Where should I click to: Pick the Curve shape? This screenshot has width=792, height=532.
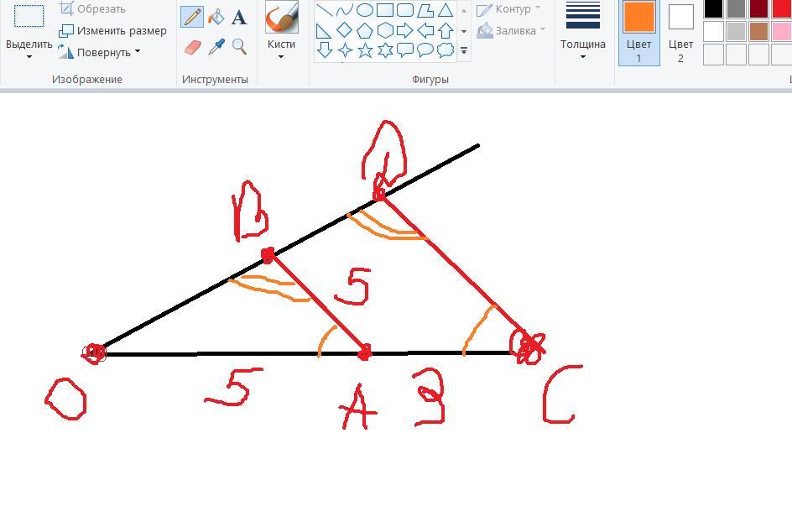pos(345,9)
